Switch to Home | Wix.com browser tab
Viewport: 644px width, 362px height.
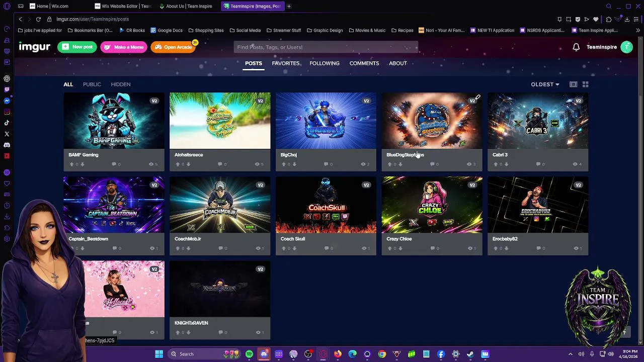click(53, 6)
